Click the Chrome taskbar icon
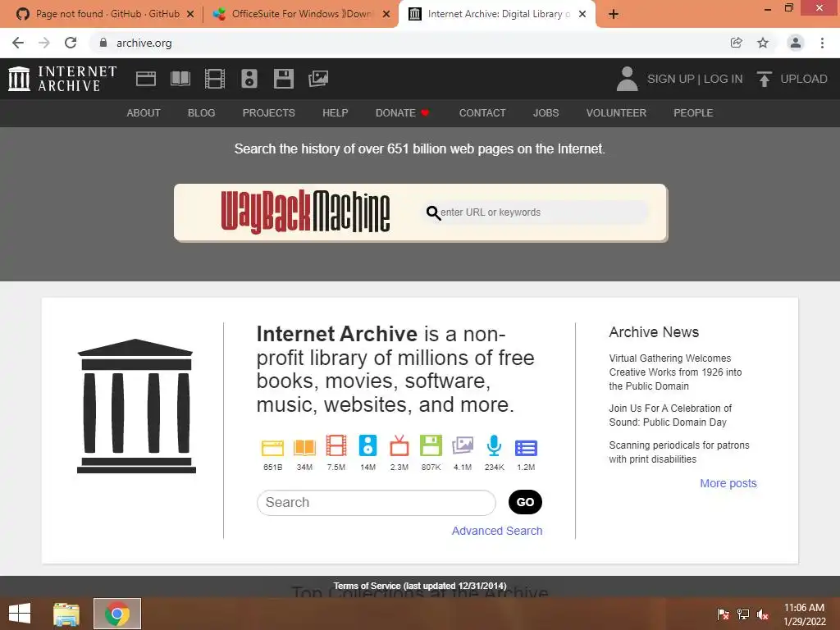 tap(117, 614)
